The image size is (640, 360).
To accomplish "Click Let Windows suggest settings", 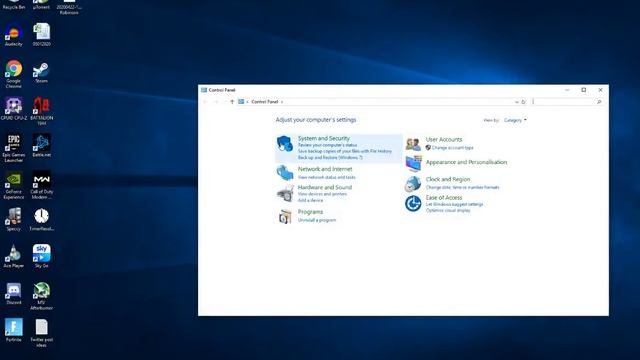I will coord(454,204).
